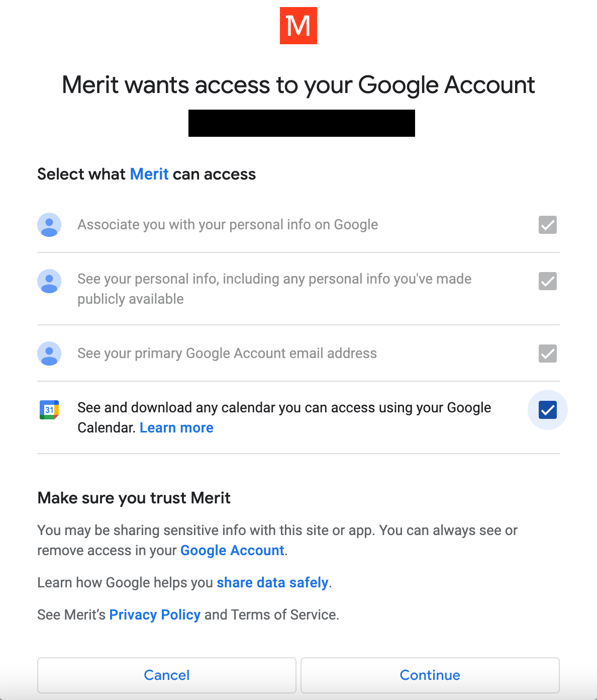Click the person icon beside "Associate you with your personal info"

click(49, 225)
